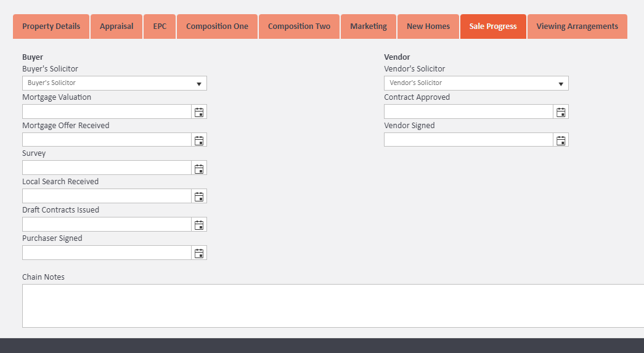
Task: Expand the Vendor's Solicitor dropdown
Action: pyautogui.click(x=476, y=83)
